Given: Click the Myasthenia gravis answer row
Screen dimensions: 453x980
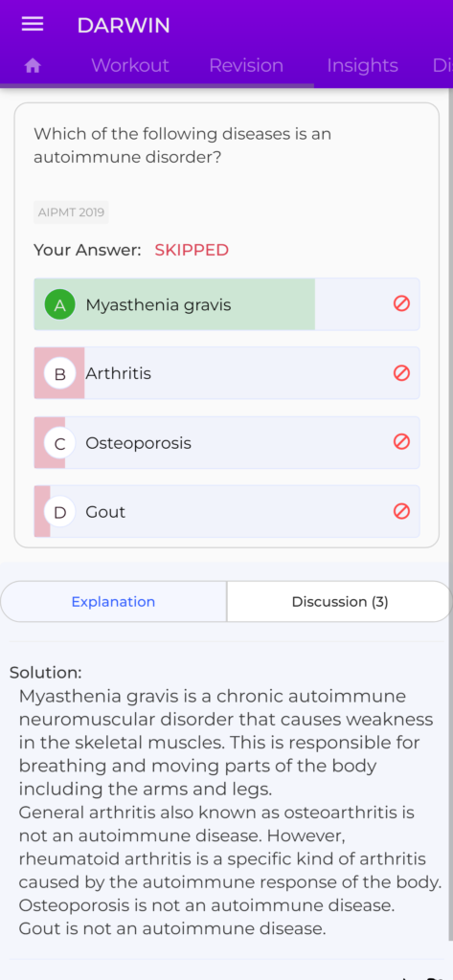Looking at the screenshot, I should [226, 304].
